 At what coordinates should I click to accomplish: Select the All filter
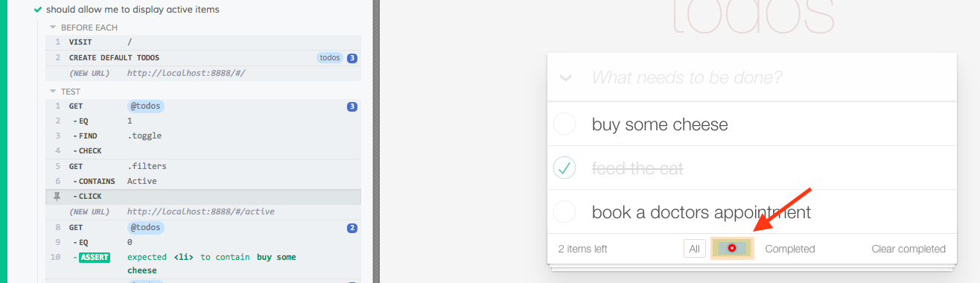(x=694, y=249)
